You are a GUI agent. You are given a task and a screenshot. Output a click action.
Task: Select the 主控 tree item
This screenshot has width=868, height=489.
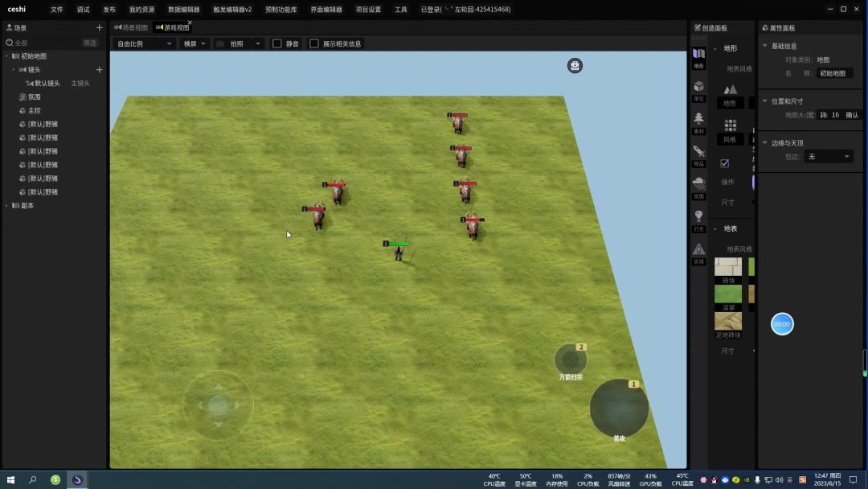(x=35, y=110)
